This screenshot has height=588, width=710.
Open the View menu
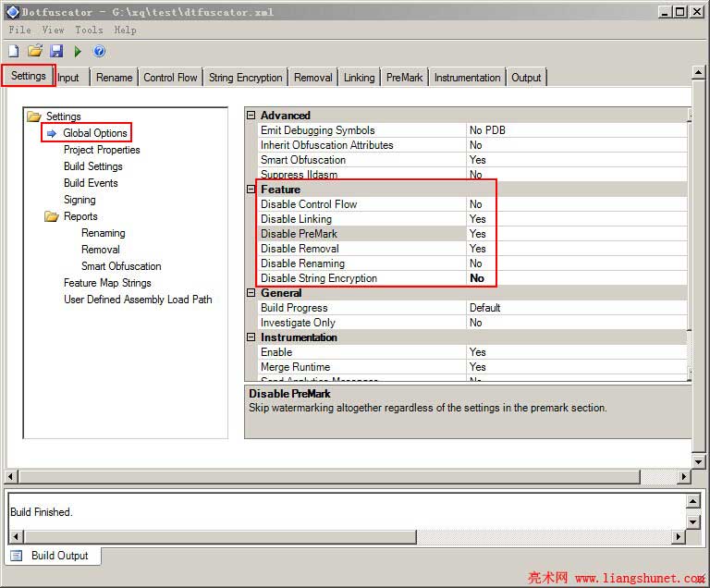tap(53, 30)
